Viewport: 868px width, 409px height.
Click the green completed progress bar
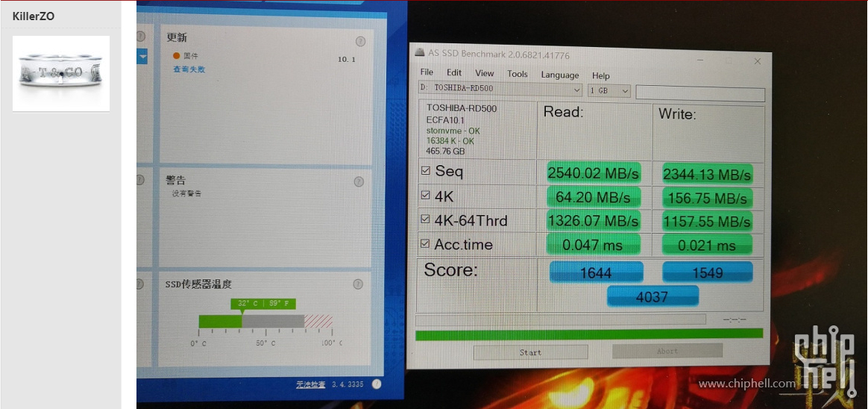point(589,334)
